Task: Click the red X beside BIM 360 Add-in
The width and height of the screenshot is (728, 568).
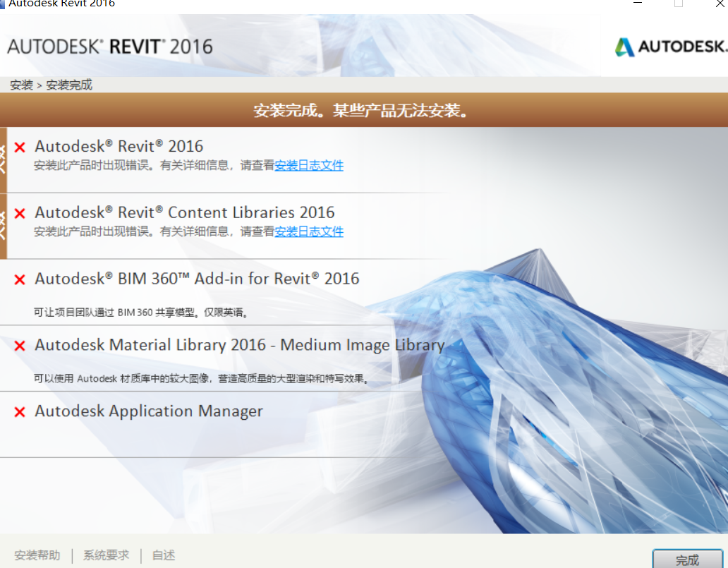Action: point(20,279)
